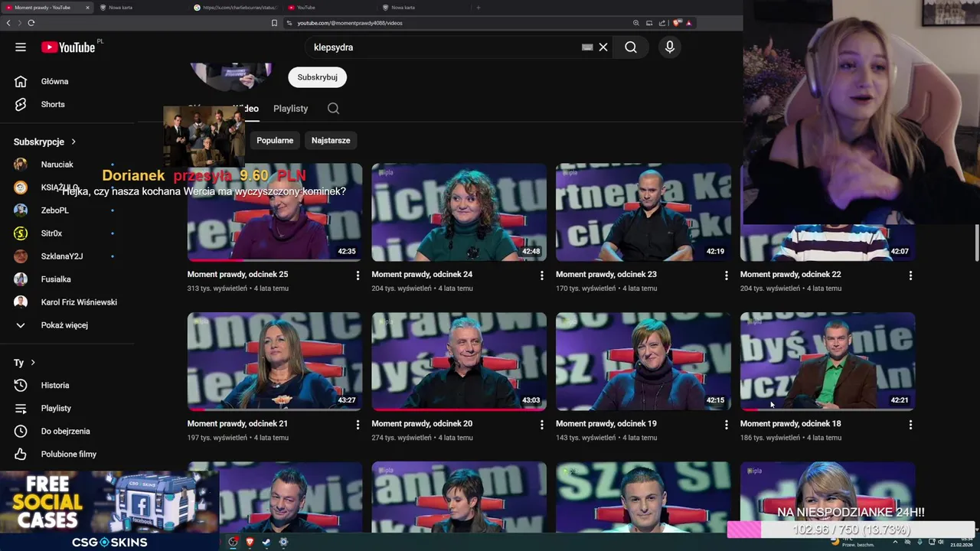Clear the search text with the X icon
The width and height of the screenshot is (980, 551).
pos(603,47)
